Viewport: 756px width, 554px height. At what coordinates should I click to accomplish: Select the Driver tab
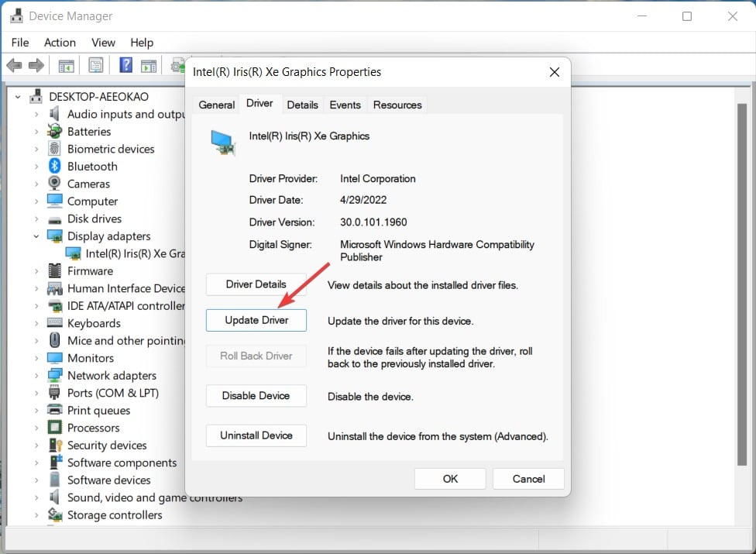click(x=259, y=103)
